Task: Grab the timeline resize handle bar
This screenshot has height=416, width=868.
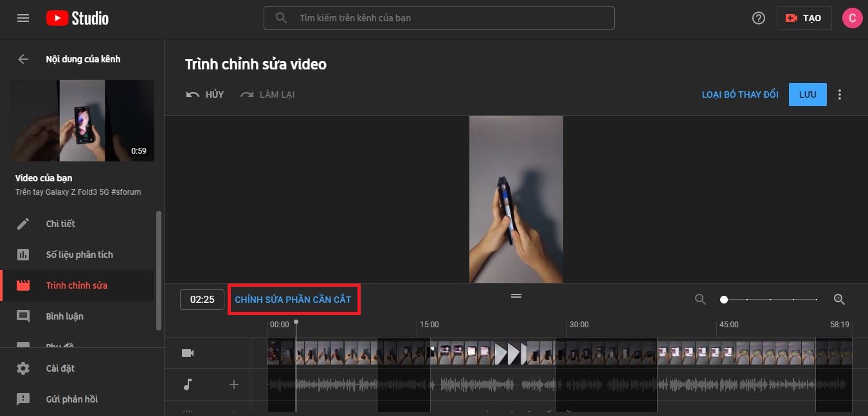Action: [516, 296]
